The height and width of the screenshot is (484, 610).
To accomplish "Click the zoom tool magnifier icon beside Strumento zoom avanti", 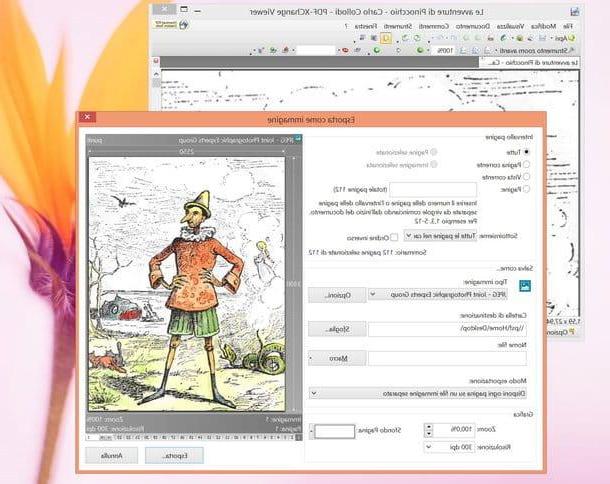I will (571, 51).
